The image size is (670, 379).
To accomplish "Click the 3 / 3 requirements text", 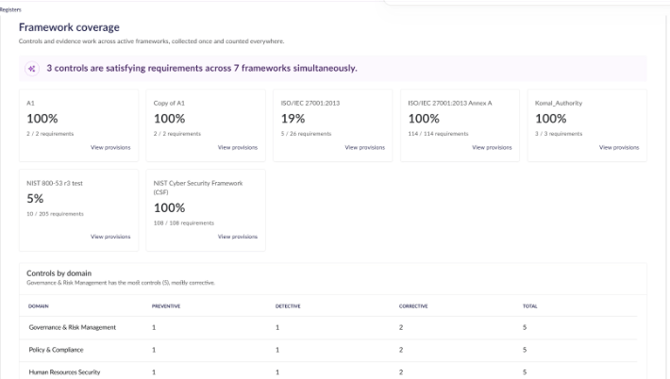I will click(558, 134).
